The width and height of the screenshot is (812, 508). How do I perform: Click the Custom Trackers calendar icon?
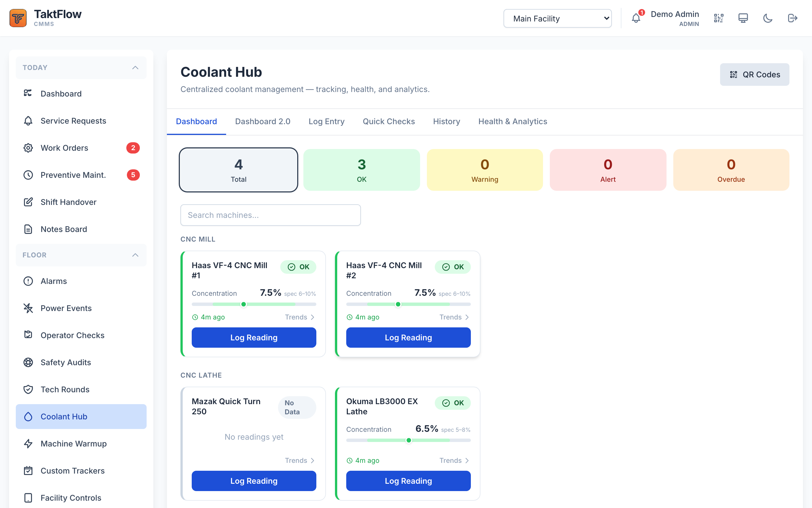[28, 471]
